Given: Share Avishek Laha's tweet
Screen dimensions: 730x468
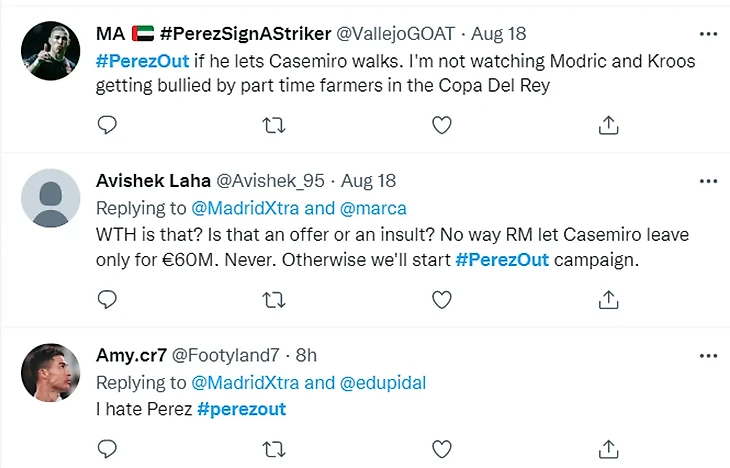Looking at the screenshot, I should (x=607, y=299).
